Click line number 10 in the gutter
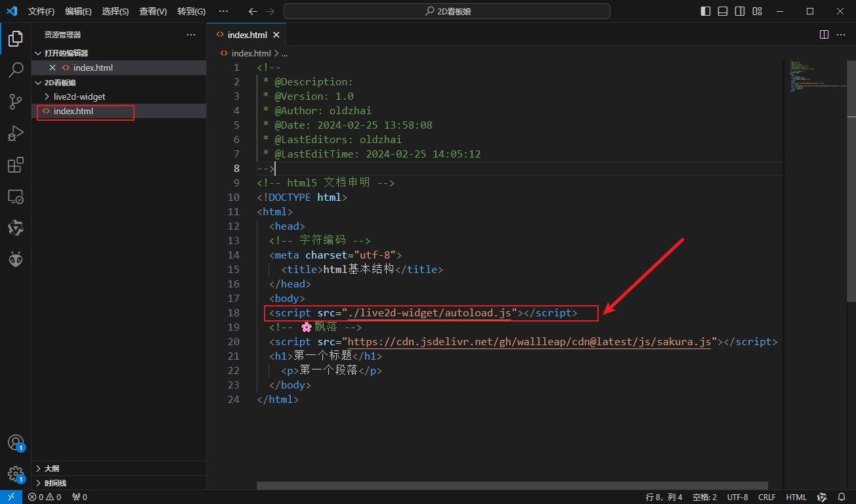Image resolution: width=856 pixels, height=504 pixels. tap(233, 198)
